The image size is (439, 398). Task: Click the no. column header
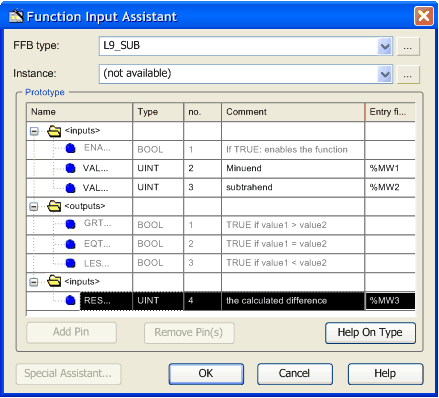tap(202, 112)
